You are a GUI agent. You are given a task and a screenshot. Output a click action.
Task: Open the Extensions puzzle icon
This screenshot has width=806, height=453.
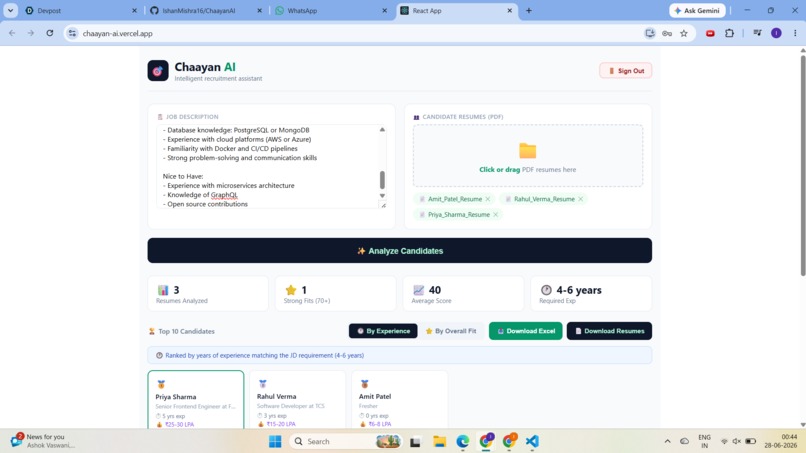pyautogui.click(x=729, y=33)
